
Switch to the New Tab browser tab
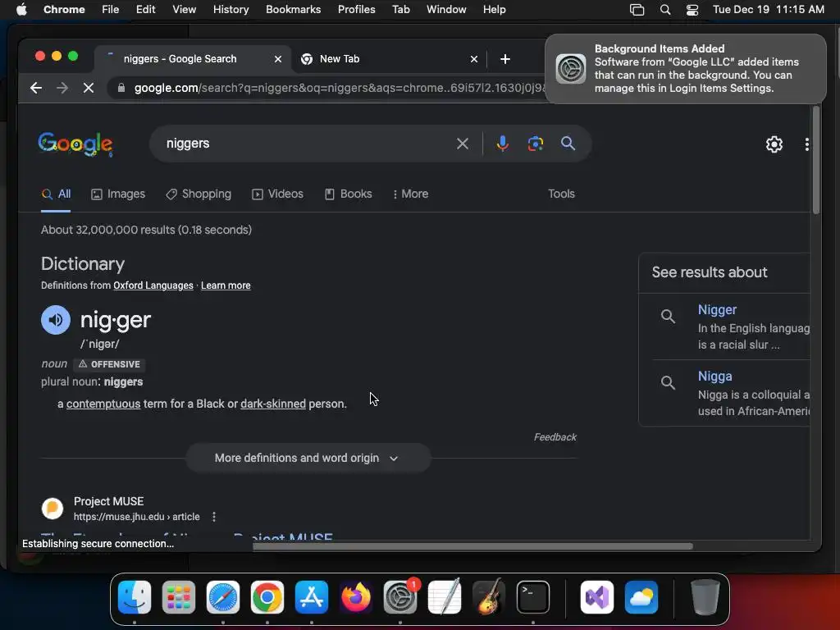[390, 59]
